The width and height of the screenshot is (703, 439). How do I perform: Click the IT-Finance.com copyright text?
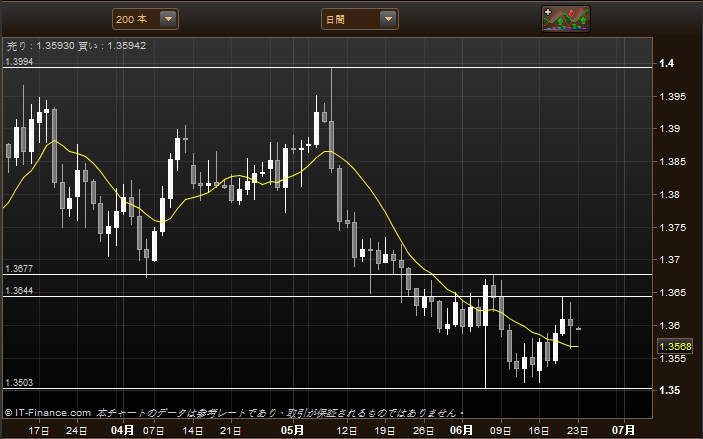click(x=48, y=413)
